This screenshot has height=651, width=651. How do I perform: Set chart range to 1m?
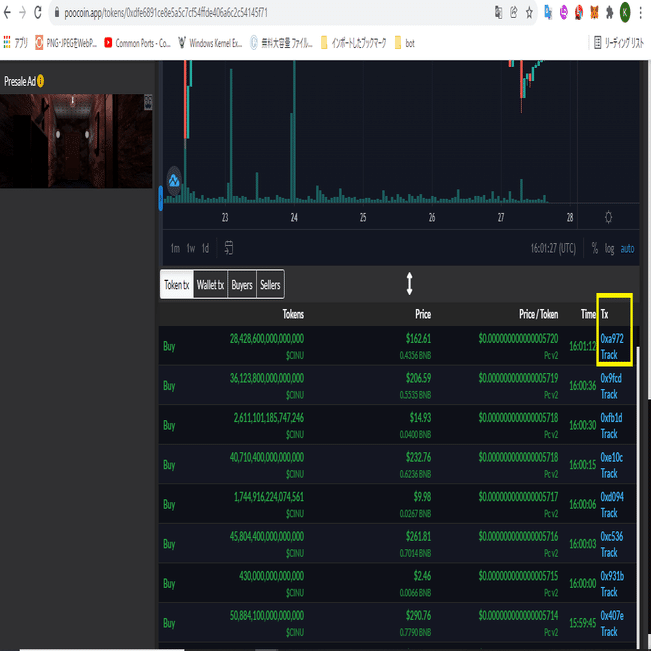[175, 248]
